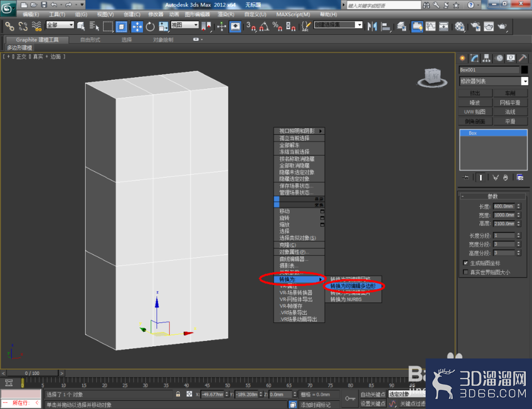This screenshot has height=409, width=532.
Task: Toggle the Percent Snap magnet
Action: [x=278, y=26]
